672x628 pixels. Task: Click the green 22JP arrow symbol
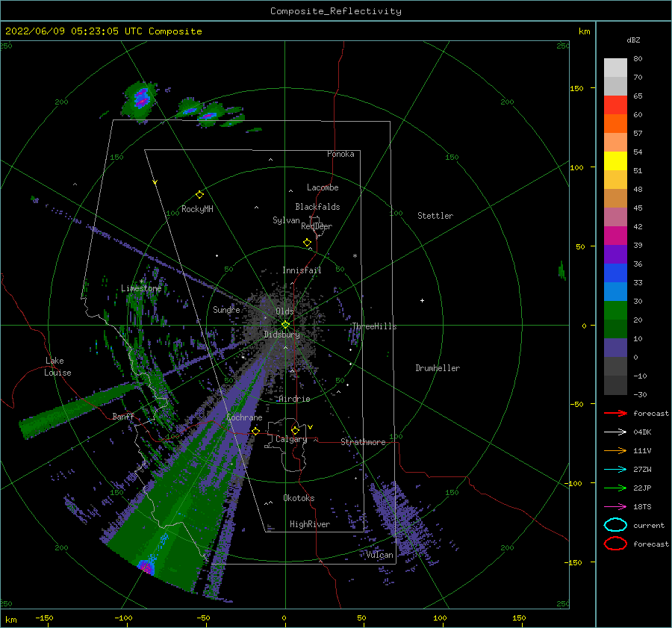click(615, 488)
